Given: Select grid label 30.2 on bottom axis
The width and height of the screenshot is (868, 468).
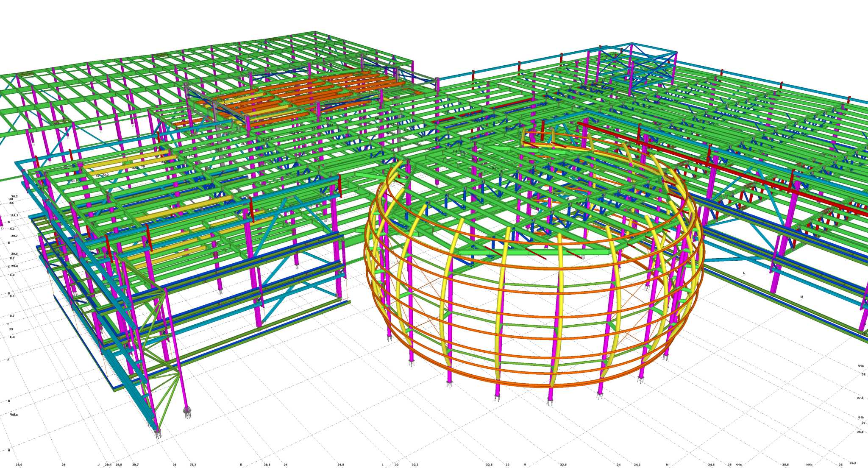Looking at the screenshot, I should coord(193,465).
